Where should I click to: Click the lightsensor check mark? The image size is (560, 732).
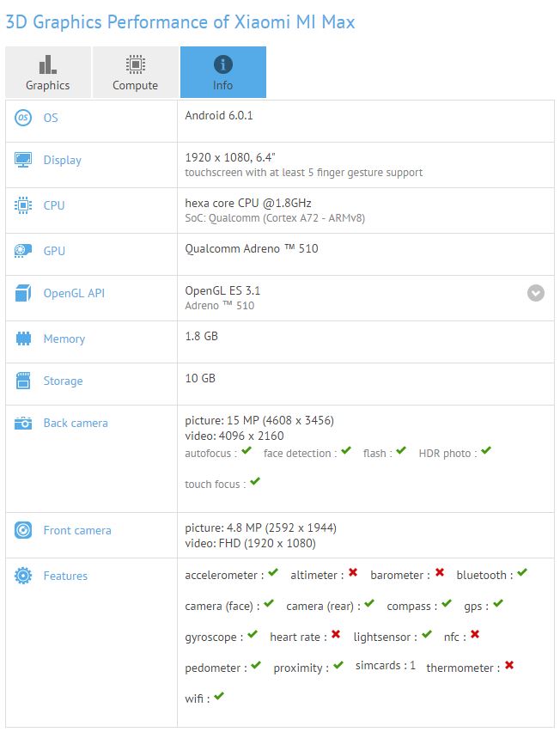(427, 634)
